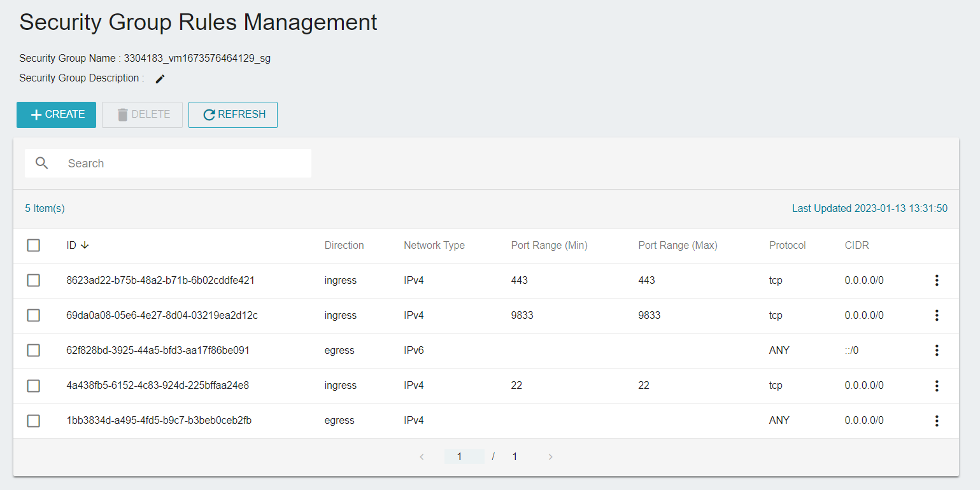Open the kebab menu for the 1bb3834d egress rule
The image size is (980, 490).
(x=936, y=421)
